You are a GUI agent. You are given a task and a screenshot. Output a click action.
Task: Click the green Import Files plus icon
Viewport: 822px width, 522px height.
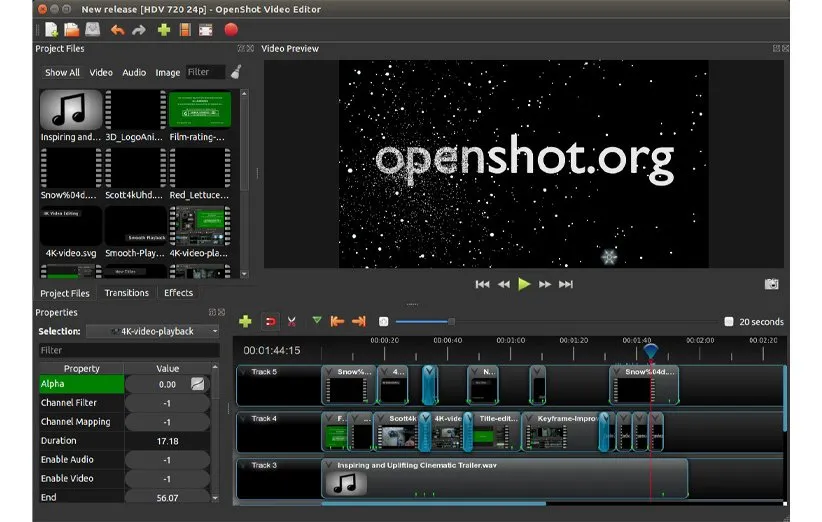click(164, 30)
